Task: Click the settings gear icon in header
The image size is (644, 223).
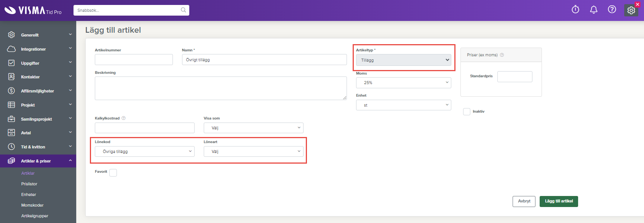Action: (x=631, y=10)
